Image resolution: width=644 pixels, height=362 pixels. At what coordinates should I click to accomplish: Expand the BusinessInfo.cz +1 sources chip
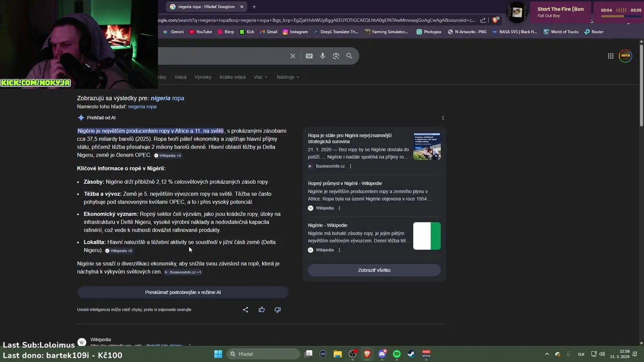tap(183, 272)
